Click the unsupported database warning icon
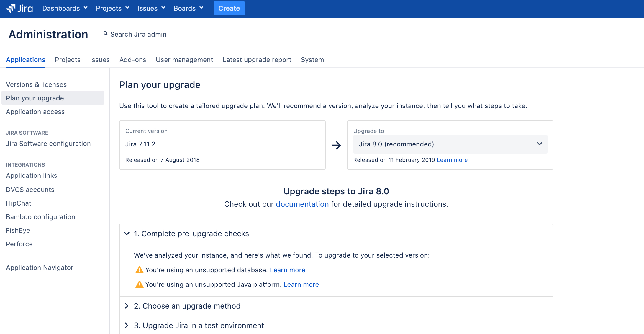The image size is (644, 334). [139, 270]
